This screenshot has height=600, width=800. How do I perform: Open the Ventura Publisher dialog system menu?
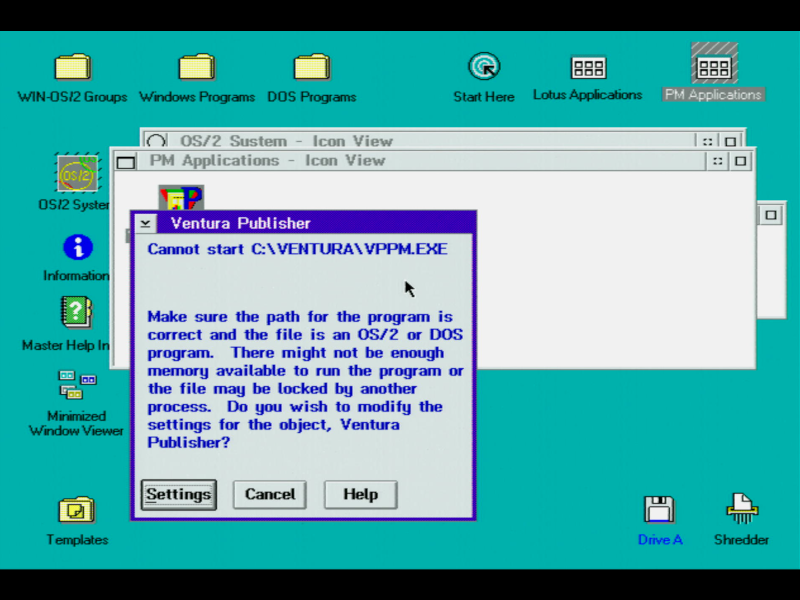[145, 223]
